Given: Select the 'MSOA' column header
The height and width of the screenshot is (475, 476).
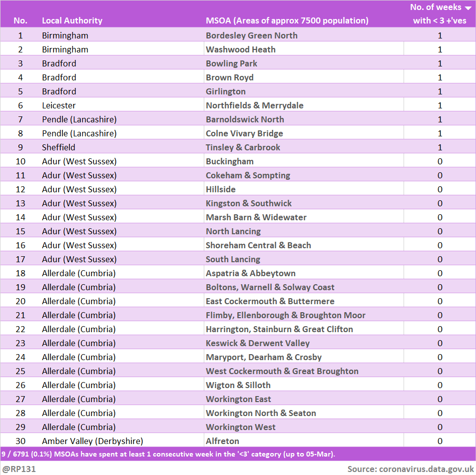Looking at the screenshot, I should 287,21.
